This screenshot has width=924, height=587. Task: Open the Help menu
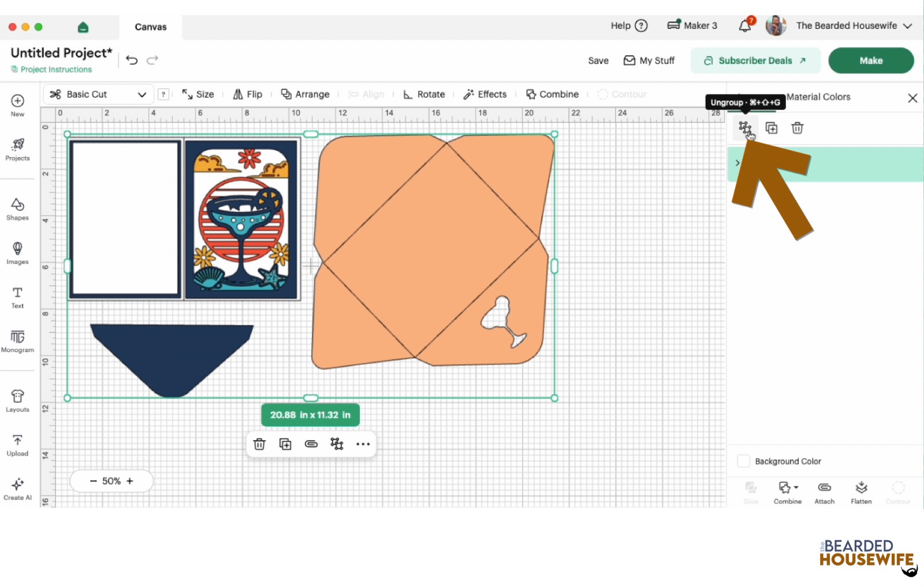(629, 25)
